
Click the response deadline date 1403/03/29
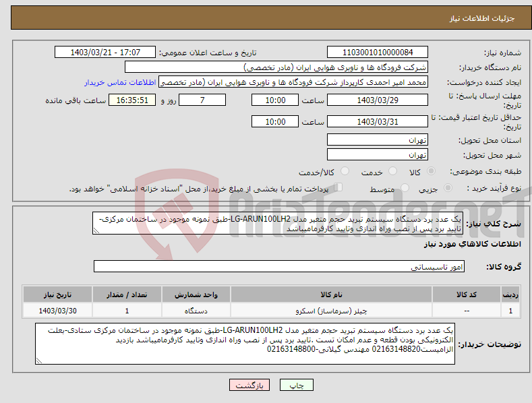(378, 100)
